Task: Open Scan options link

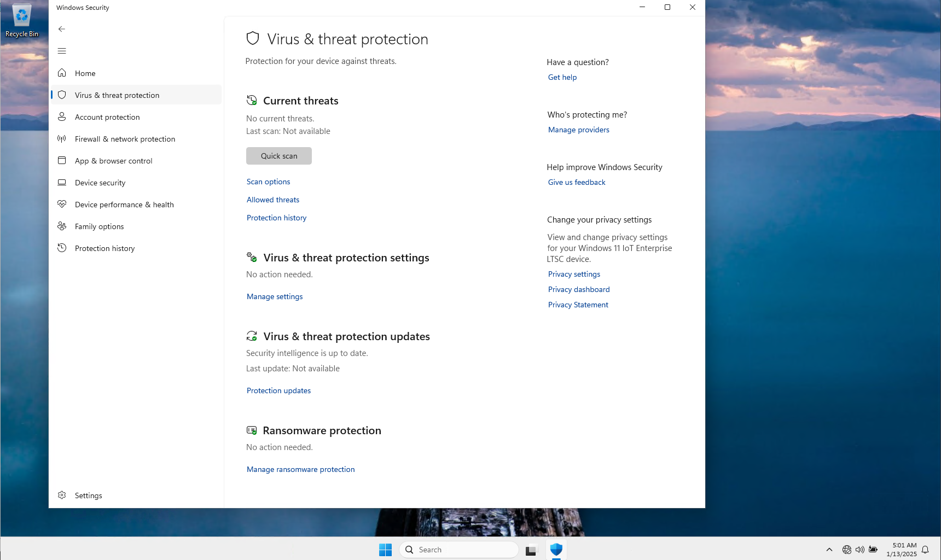Action: coord(268,182)
